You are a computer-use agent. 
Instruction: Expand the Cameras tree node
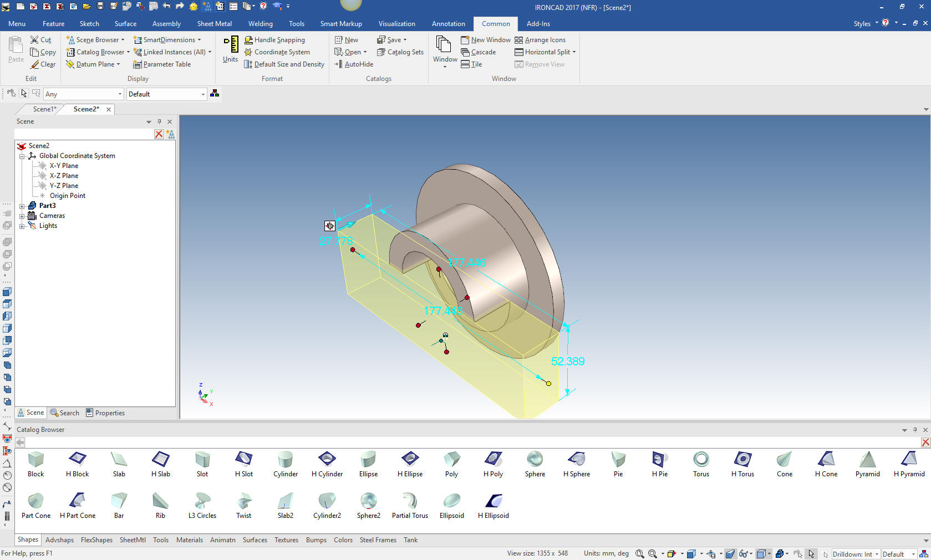[22, 216]
